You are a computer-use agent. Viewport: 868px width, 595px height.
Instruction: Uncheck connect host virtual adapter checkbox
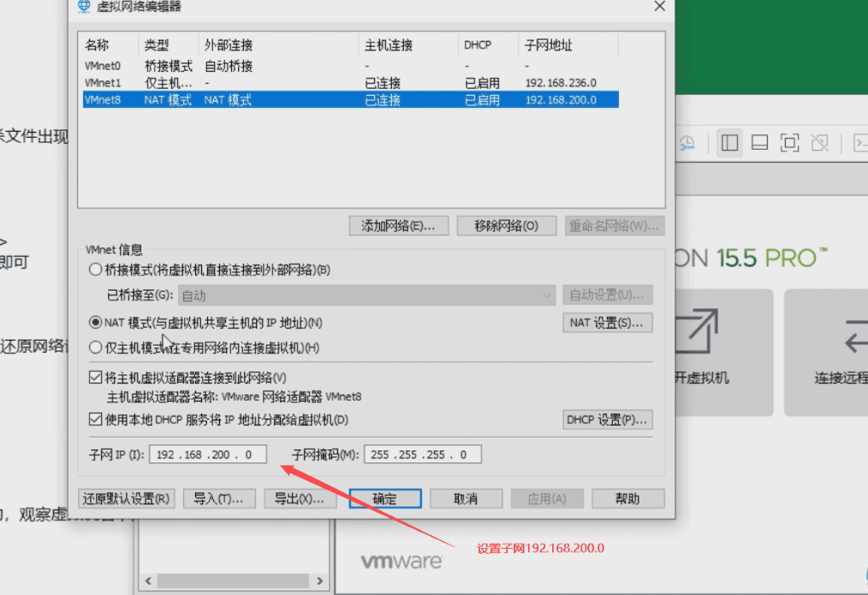click(x=95, y=378)
